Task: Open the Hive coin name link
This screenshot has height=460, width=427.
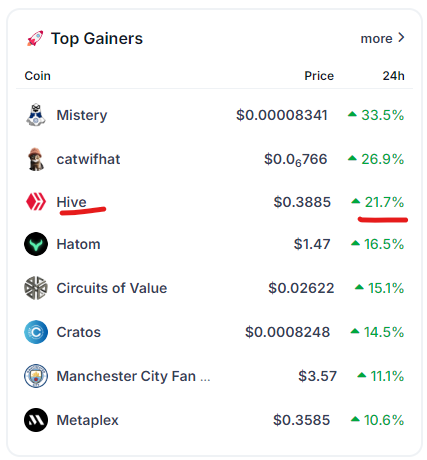Action: pos(71,202)
